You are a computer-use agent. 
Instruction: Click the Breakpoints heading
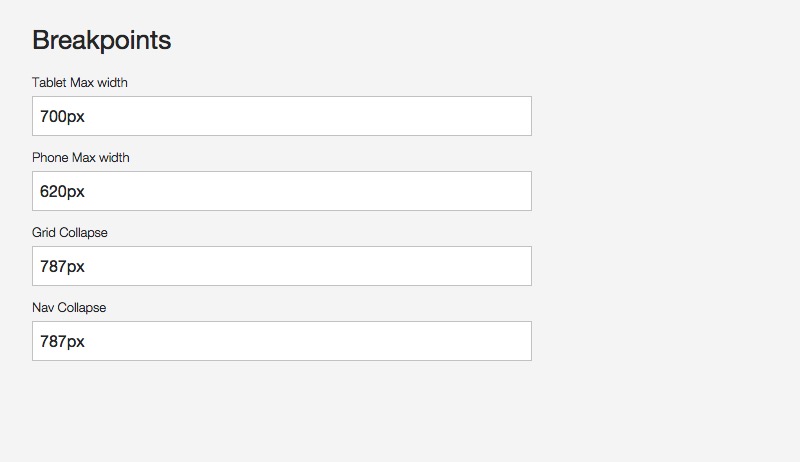[x=102, y=40]
